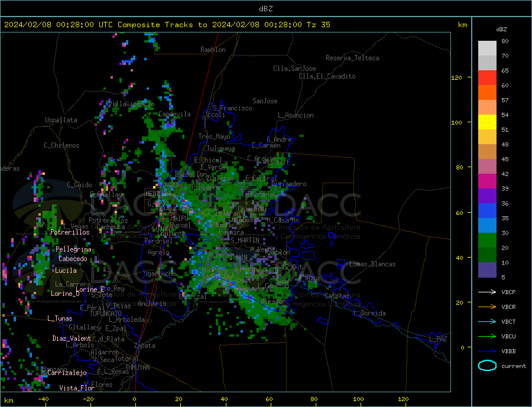Select the light gray 70–80 dBZ band
This screenshot has width=532, height=407.
point(487,48)
